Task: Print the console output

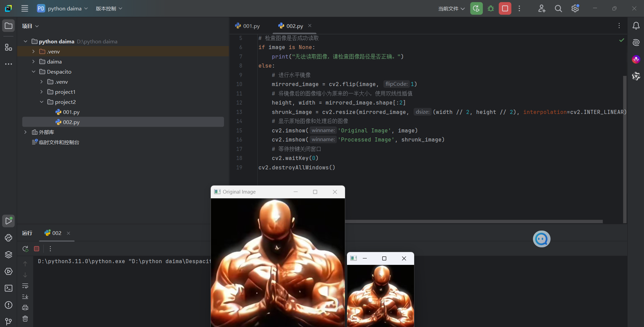Action: tap(25, 308)
